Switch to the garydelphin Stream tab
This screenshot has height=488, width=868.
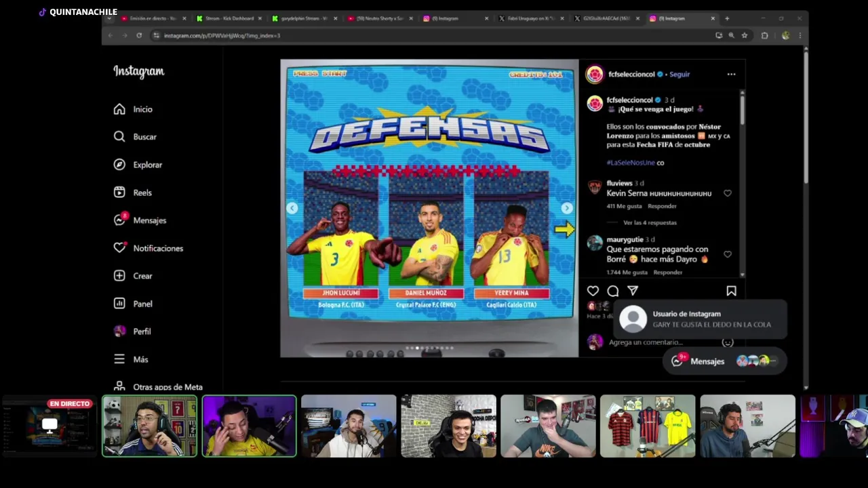pyautogui.click(x=303, y=18)
